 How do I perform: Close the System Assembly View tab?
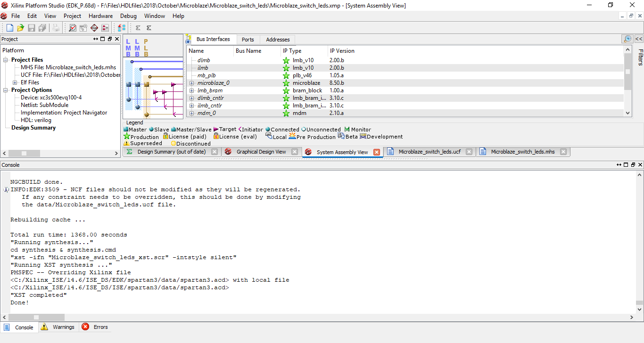(x=377, y=152)
